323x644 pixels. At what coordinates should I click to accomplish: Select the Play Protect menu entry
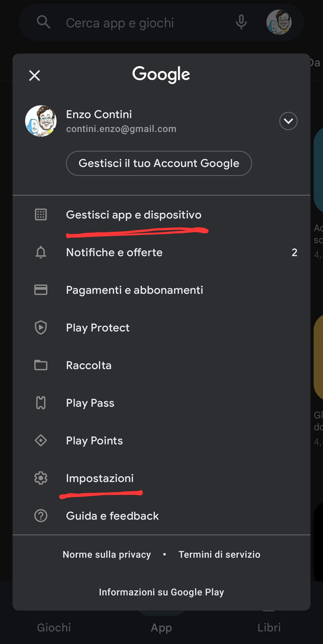coord(98,328)
